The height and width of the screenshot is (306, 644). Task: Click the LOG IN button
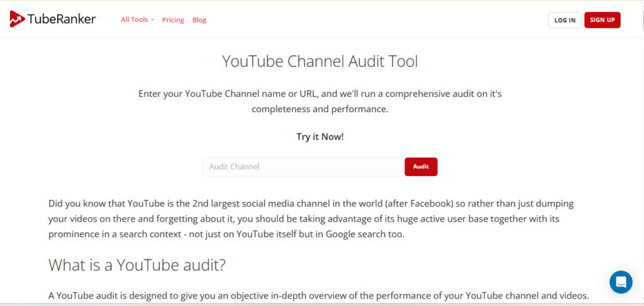point(565,20)
